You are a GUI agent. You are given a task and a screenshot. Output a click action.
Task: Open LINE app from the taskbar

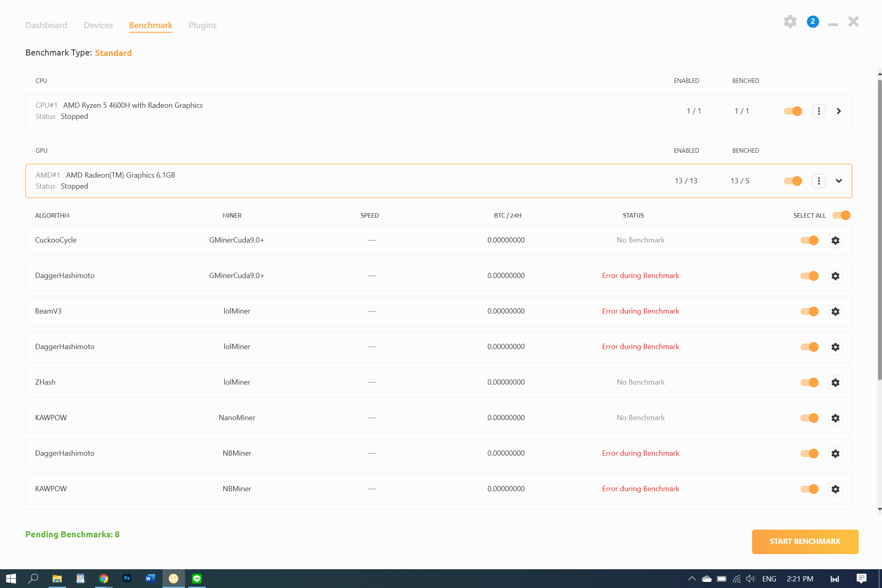pyautogui.click(x=197, y=579)
